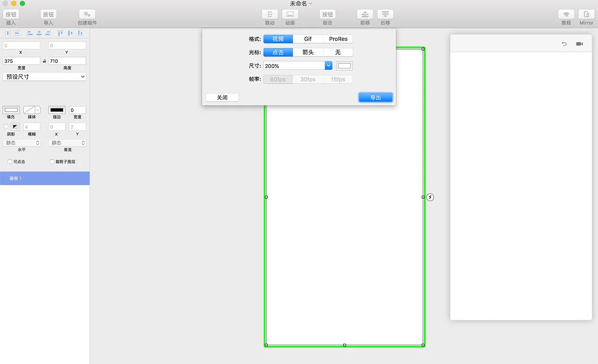Enable the 可点击 checkbox
This screenshot has width=598, height=364.
(10, 162)
